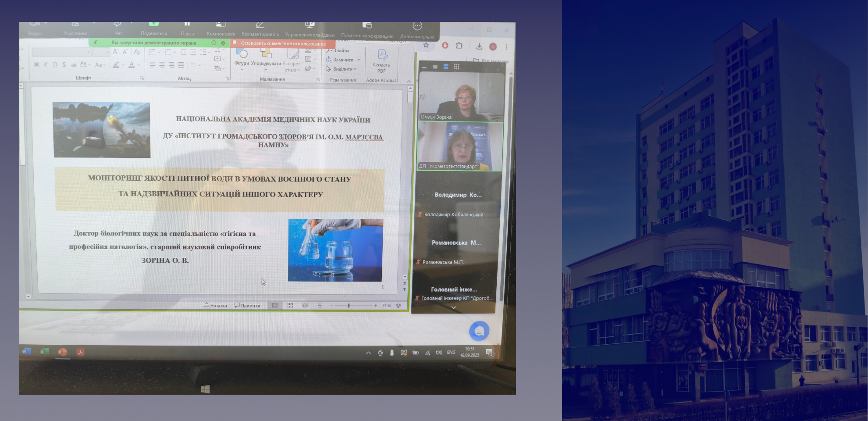Start Slide Show from status bar icon

(320, 305)
